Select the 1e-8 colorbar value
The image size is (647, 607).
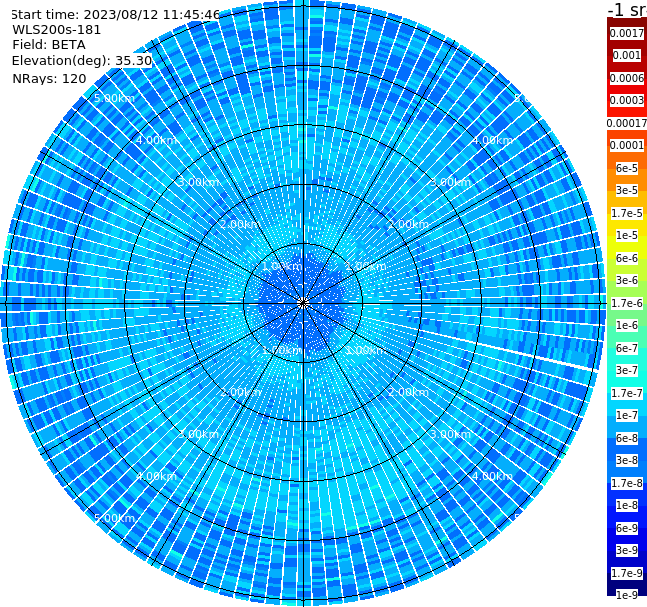click(627, 505)
